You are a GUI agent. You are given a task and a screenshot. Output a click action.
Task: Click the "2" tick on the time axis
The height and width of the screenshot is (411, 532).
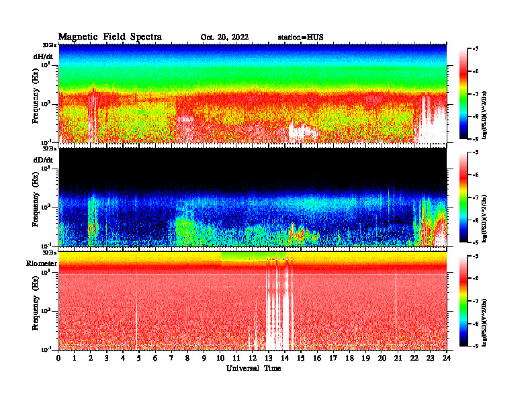[x=91, y=358]
